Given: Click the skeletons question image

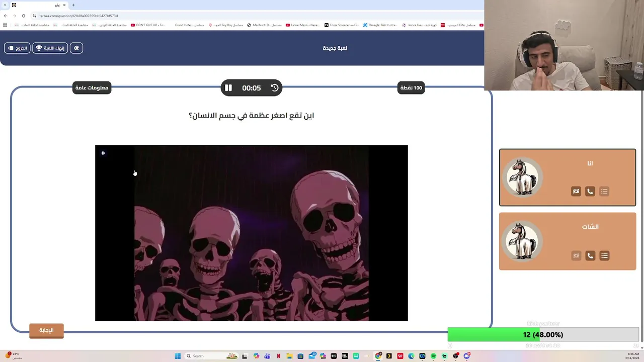Looking at the screenshot, I should [x=252, y=233].
